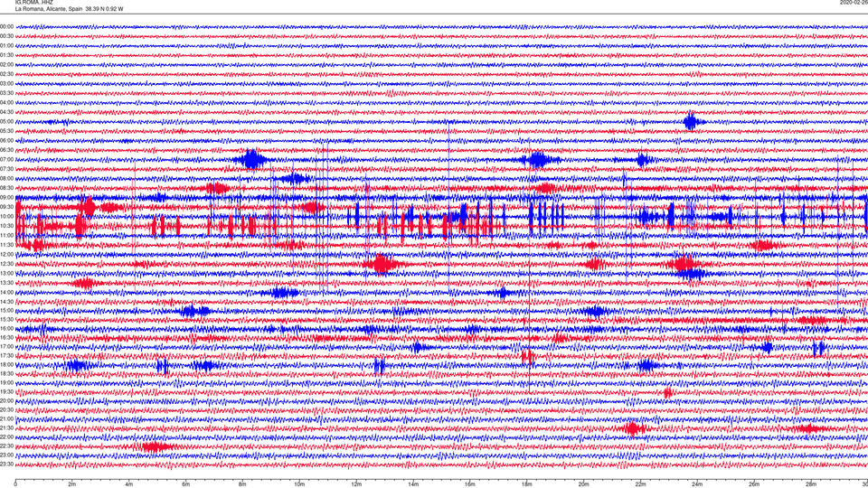Select the 02:00 time row label
868x488 pixels.
click(x=6, y=65)
